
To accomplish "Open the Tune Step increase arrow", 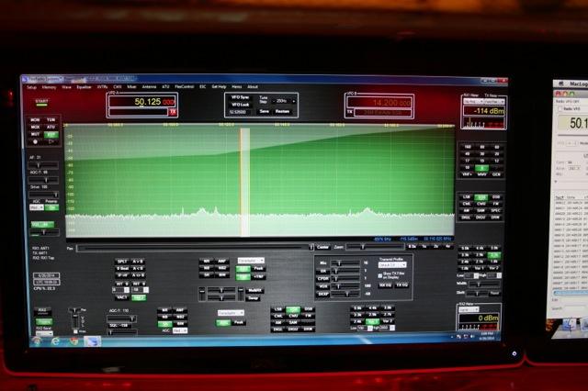I will tap(294, 101).
